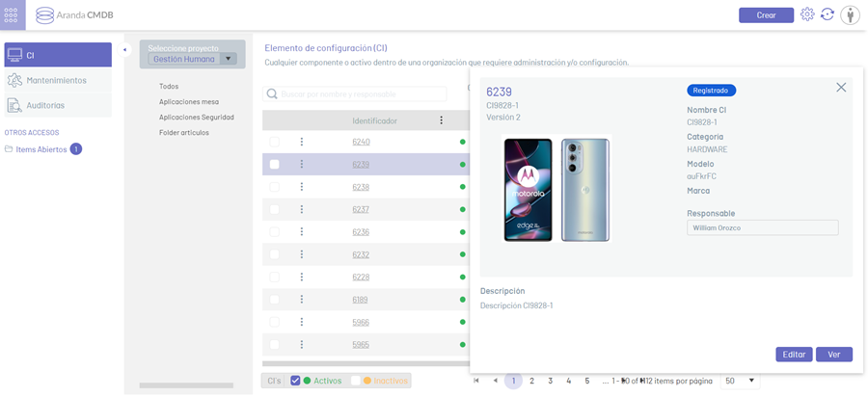Select checkbox for row 6237
Viewport: 868px width, 397px height.
click(x=275, y=209)
